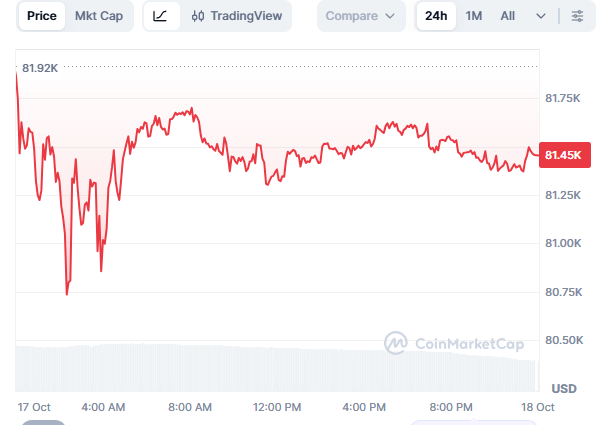Click the 12:00 PM time axis label
Viewport: 598px width, 425px height.
pos(277,407)
